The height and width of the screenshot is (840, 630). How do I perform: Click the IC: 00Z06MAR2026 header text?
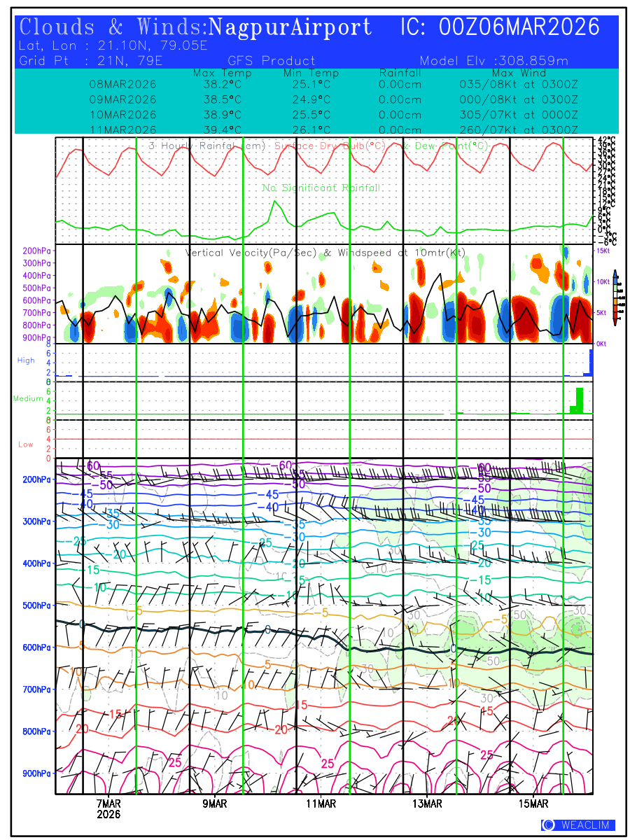click(x=500, y=28)
